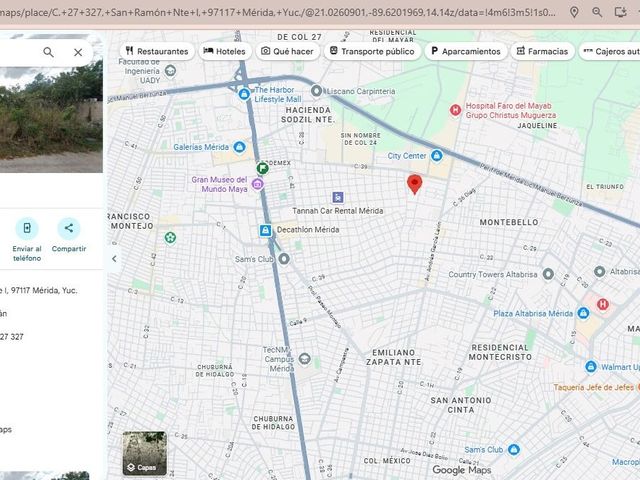Select the Hoteles filter chip
The height and width of the screenshot is (480, 640).
(x=225, y=51)
